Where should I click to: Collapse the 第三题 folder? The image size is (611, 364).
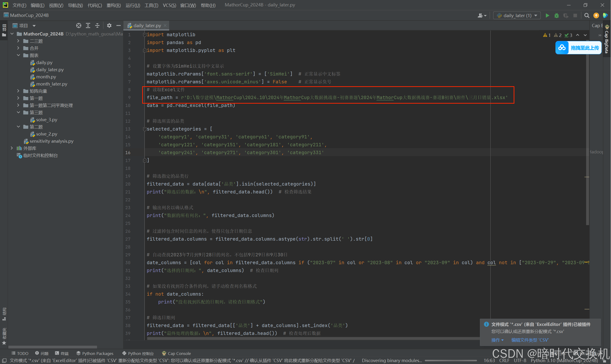click(18, 112)
